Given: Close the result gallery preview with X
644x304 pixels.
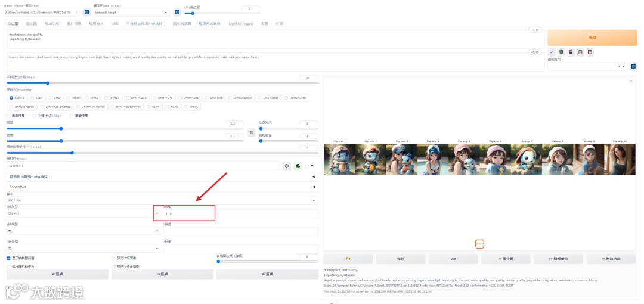Looking at the screenshot, I should (631, 81).
